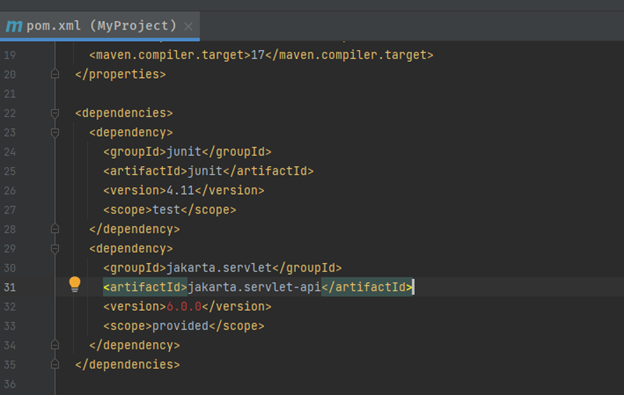Click the yellow lightbulb quick-fix icon
Viewport: 624px width, 395px height.
(x=74, y=284)
